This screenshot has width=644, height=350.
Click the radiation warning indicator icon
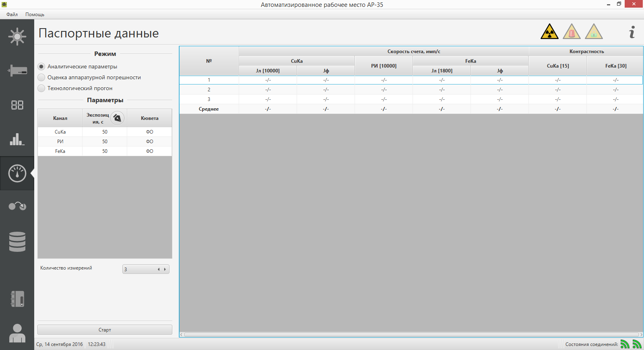tap(549, 32)
